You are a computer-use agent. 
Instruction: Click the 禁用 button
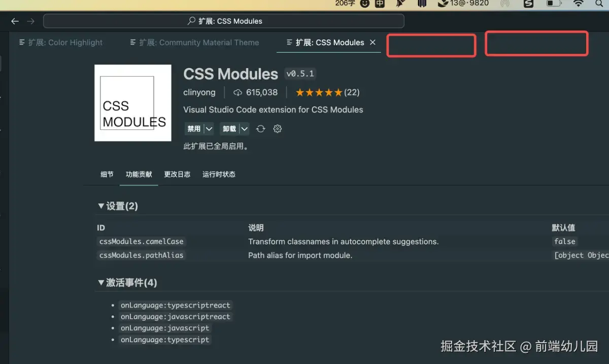point(194,129)
